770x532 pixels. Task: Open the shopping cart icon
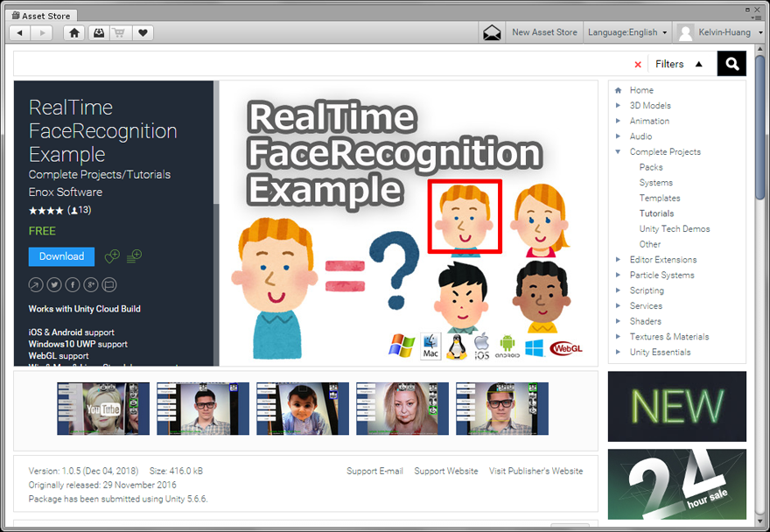point(119,33)
